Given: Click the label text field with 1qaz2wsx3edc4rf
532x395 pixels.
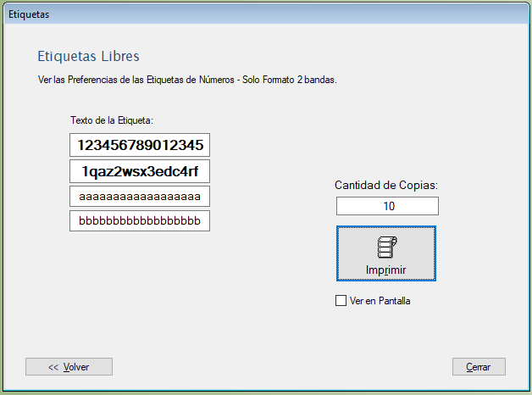Looking at the screenshot, I should pos(140,171).
